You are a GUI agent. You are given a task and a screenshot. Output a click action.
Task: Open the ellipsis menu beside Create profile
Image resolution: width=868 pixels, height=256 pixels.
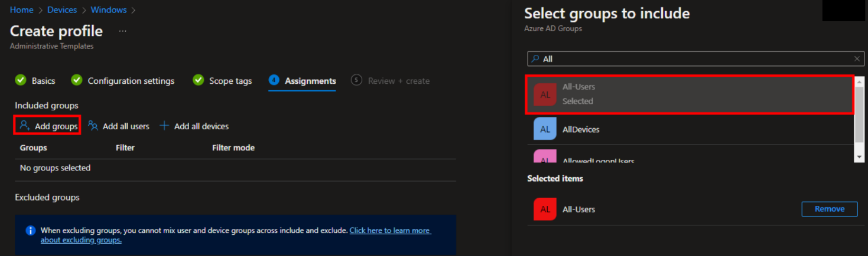[122, 31]
